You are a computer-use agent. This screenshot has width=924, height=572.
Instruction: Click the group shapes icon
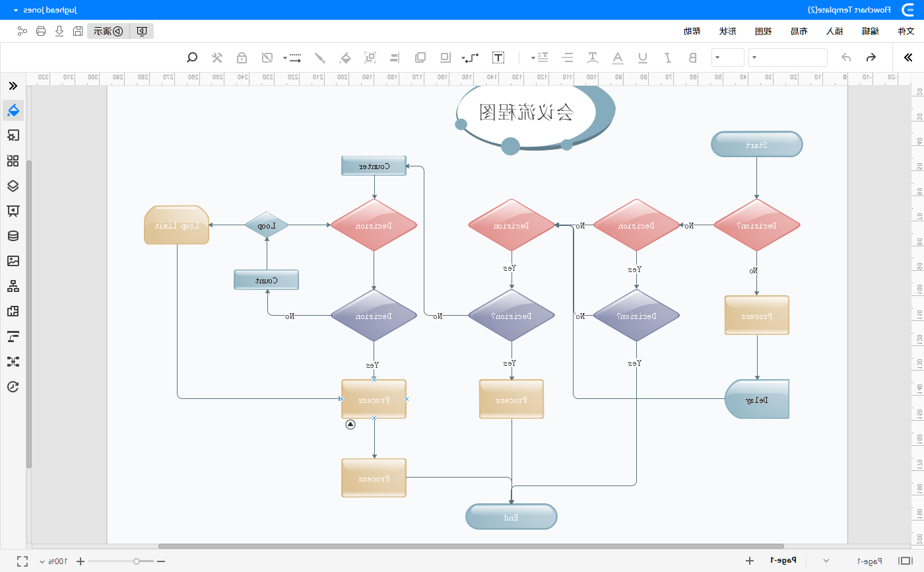[x=370, y=57]
